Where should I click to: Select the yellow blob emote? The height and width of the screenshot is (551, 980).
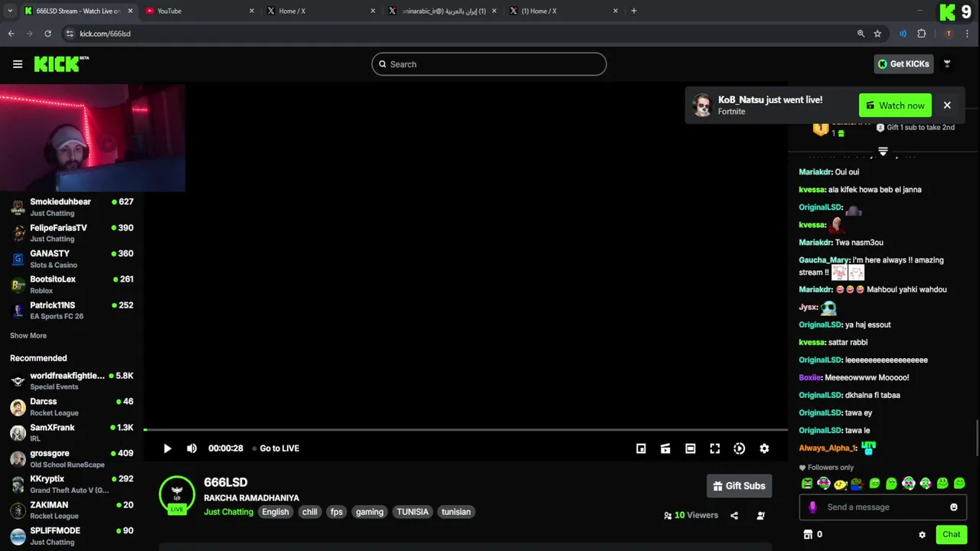(841, 484)
